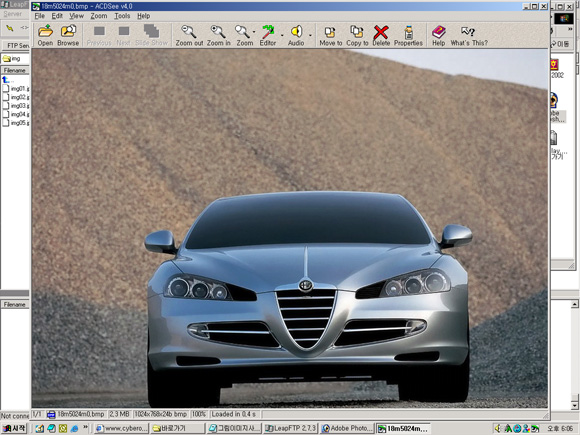Image resolution: width=580 pixels, height=435 pixels.
Task: Select the Zoom out magnifier
Action: (x=189, y=36)
